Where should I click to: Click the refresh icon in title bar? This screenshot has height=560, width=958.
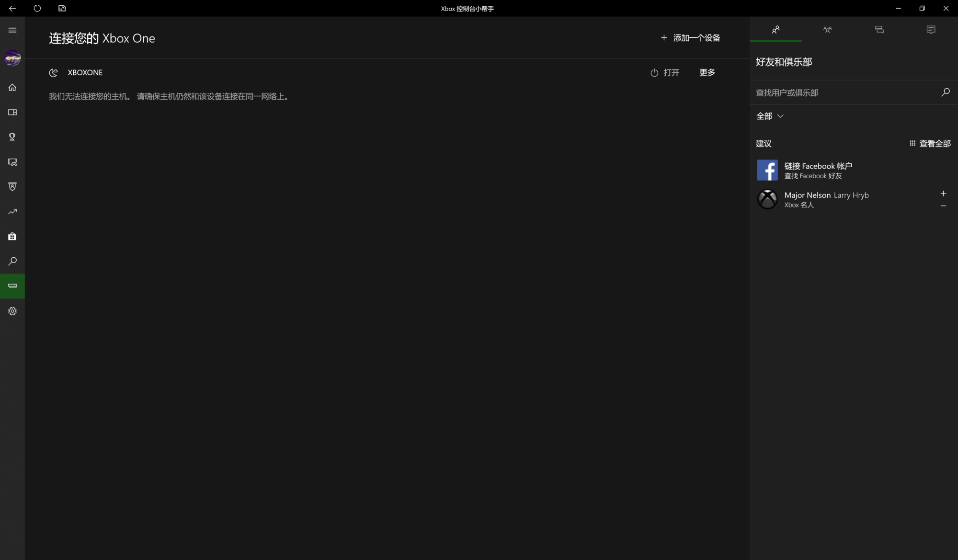[37, 8]
